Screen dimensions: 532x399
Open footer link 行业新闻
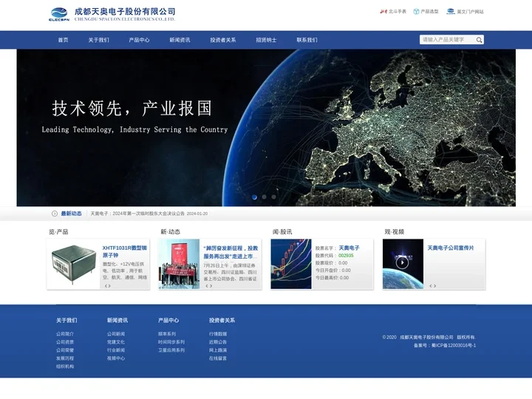pyautogui.click(x=116, y=350)
